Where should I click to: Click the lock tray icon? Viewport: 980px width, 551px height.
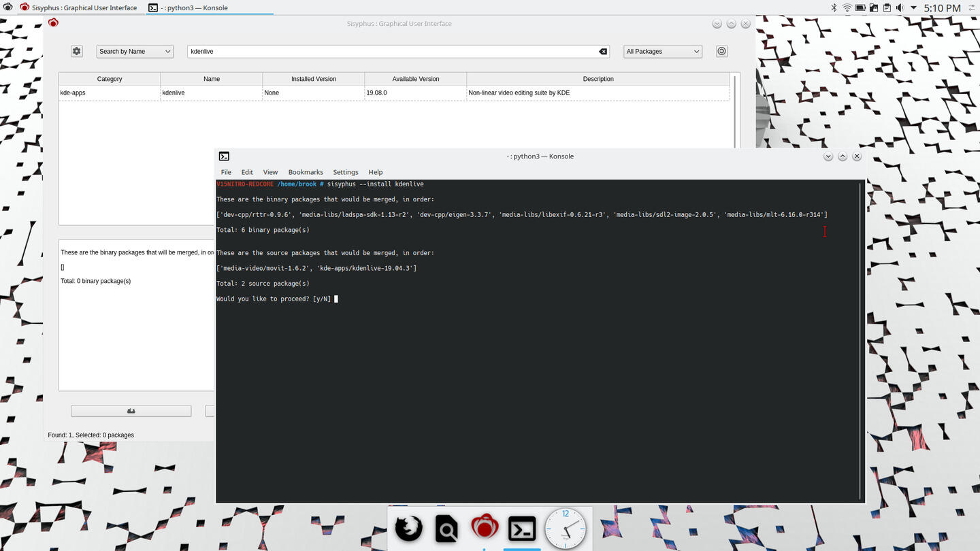pyautogui.click(x=873, y=7)
